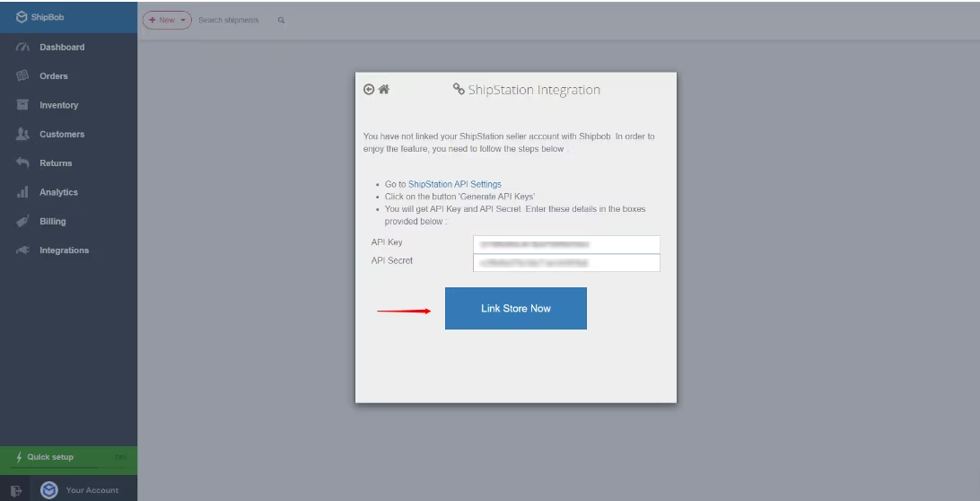The height and width of the screenshot is (501, 980).
Task: Click the back arrow icon in dialog
Action: tap(369, 90)
